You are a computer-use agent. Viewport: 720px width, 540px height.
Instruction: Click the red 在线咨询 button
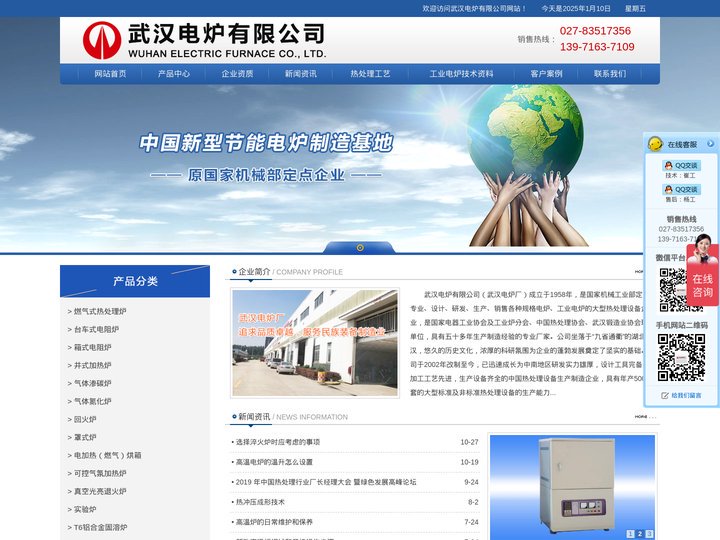coord(703,276)
